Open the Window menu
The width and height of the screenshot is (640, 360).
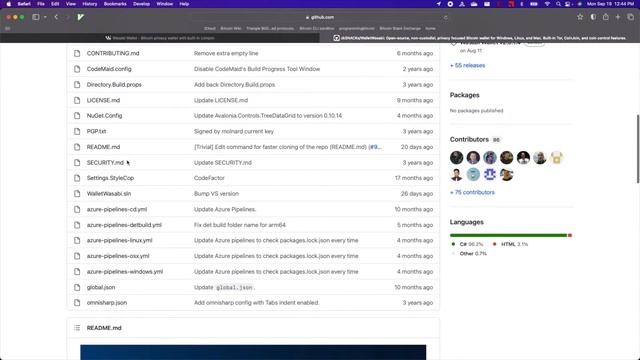(165, 4)
